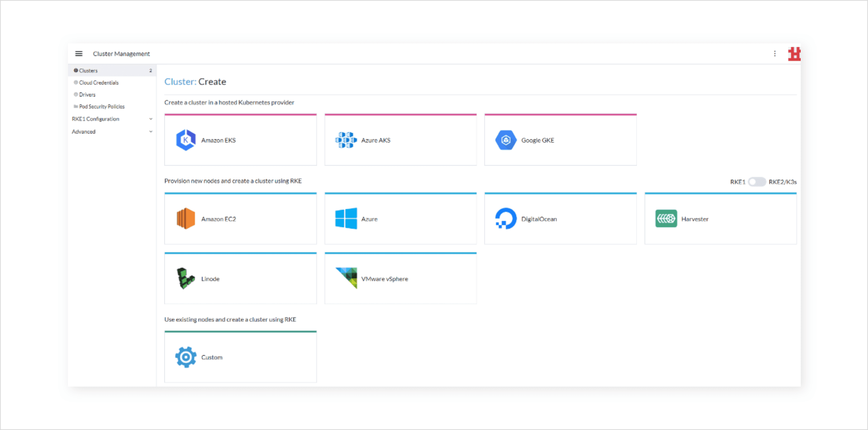868x430 pixels.
Task: Click the Custom gear icon
Action: (x=186, y=357)
